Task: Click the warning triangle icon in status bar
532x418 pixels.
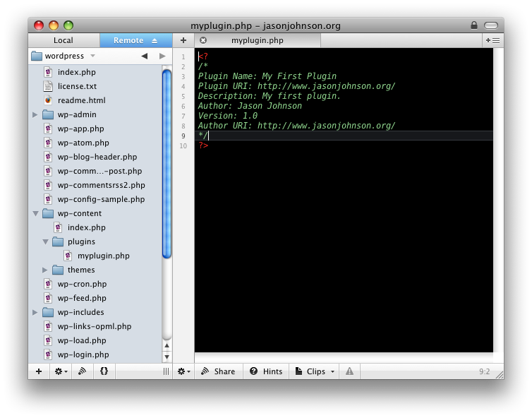Action: (349, 371)
